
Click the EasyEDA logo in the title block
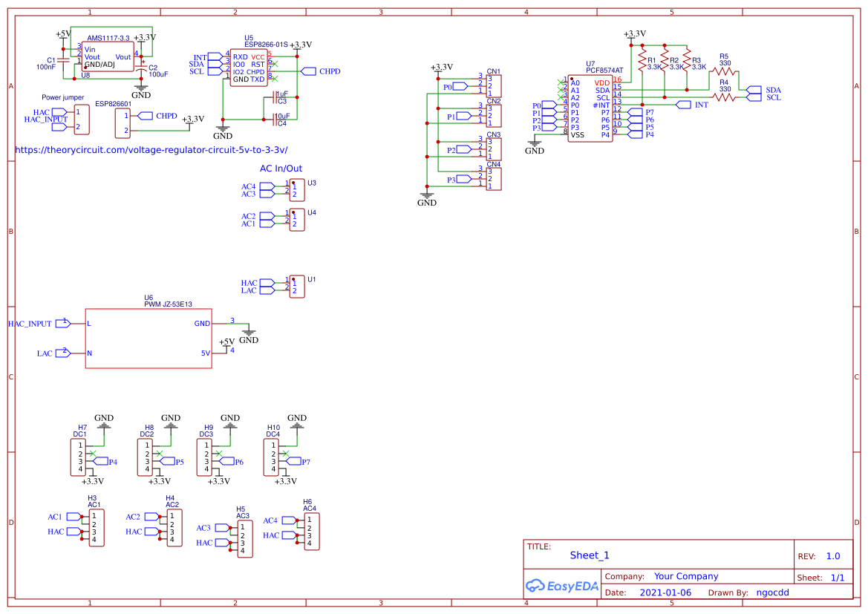coord(562,586)
